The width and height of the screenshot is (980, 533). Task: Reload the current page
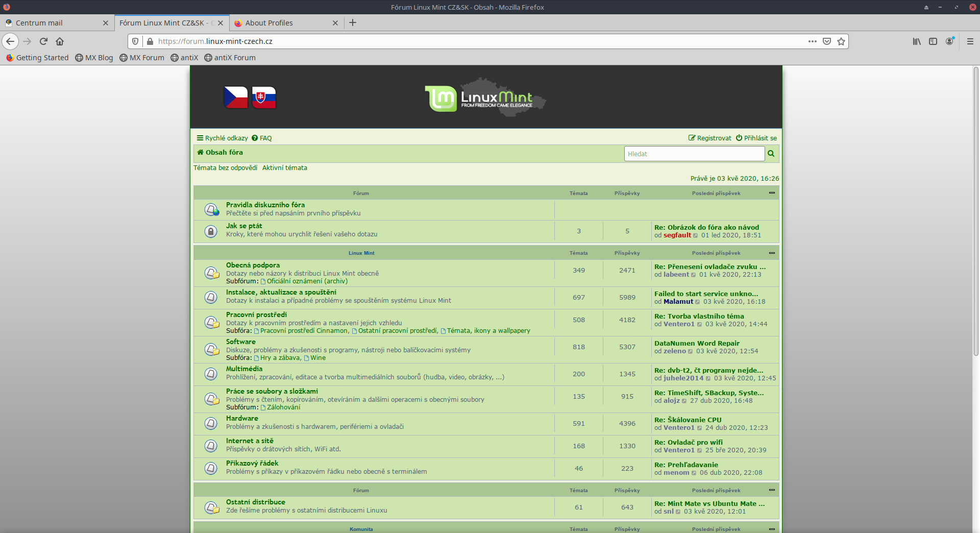(43, 41)
